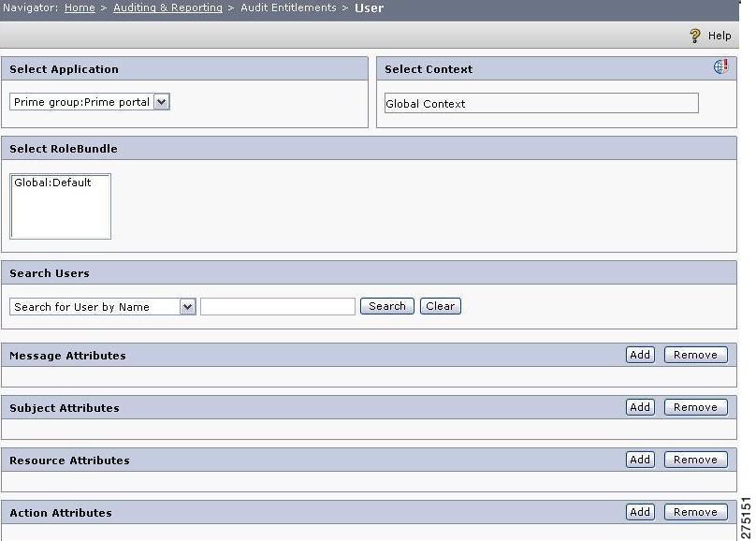Click the Clear button in Search Users

[440, 306]
